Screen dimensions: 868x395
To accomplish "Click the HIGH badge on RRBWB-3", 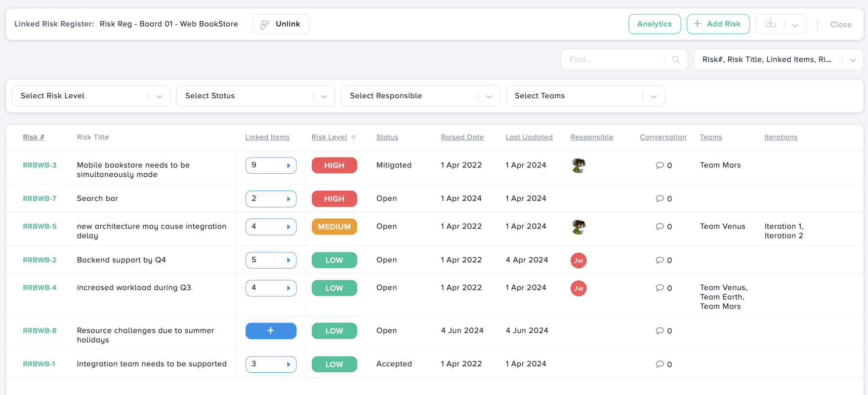I will point(334,165).
